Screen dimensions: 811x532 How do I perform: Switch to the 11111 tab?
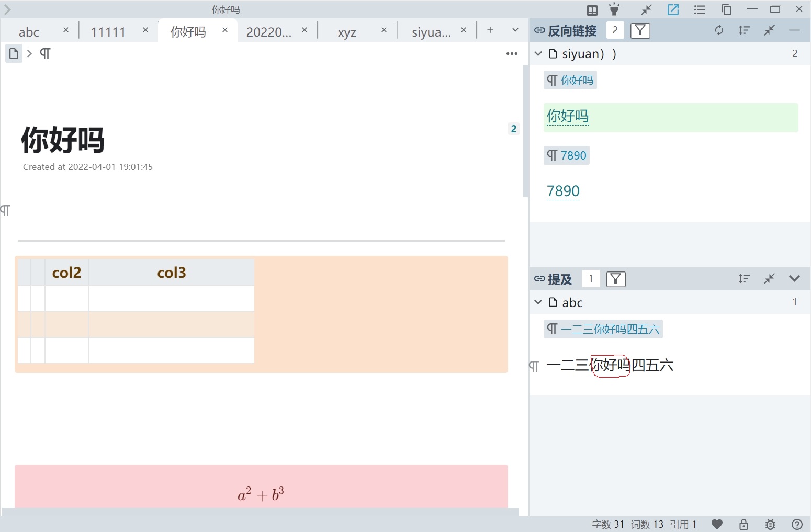(108, 32)
